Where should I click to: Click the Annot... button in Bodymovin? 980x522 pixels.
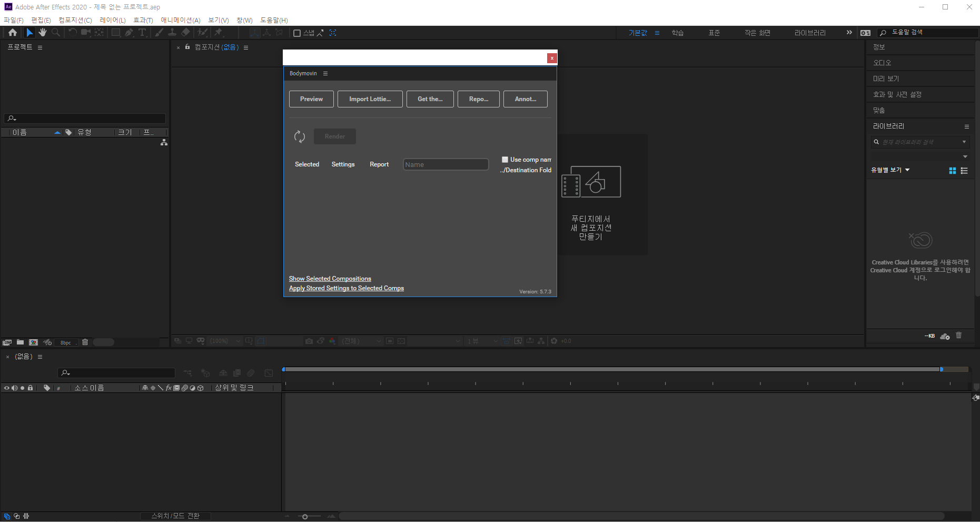pyautogui.click(x=526, y=99)
